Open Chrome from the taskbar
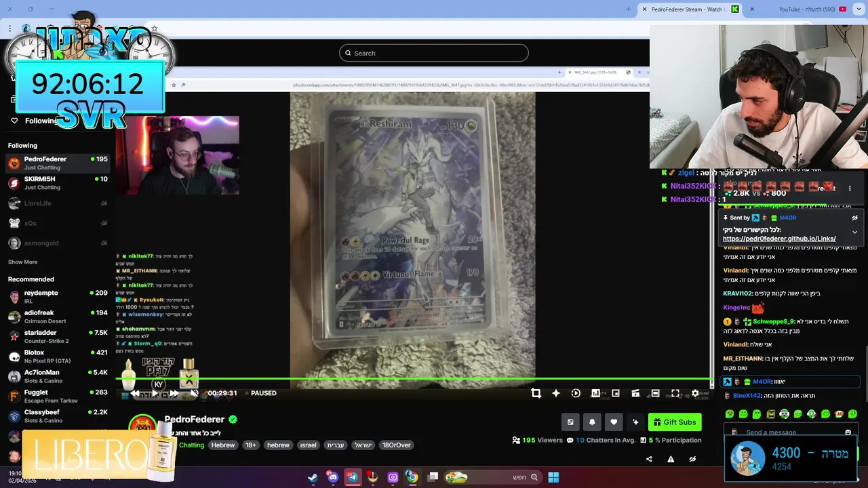Viewport: 868px width, 488px height. [412, 477]
